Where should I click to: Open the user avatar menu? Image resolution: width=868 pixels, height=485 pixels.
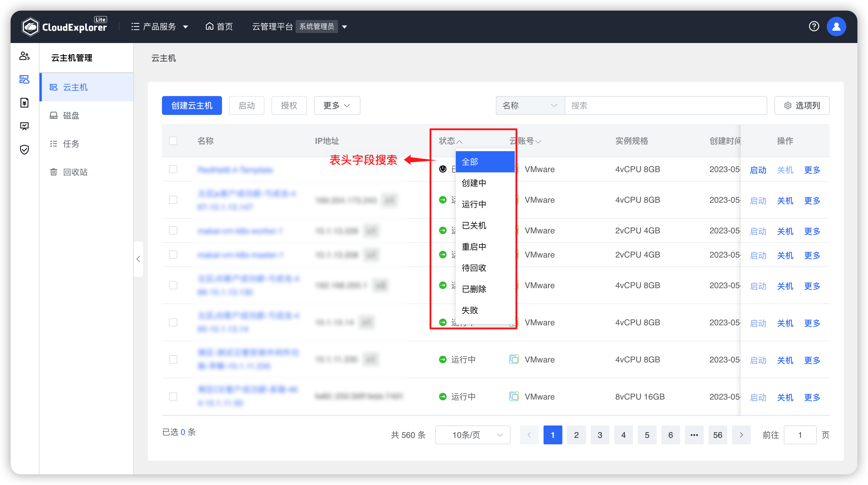[836, 26]
